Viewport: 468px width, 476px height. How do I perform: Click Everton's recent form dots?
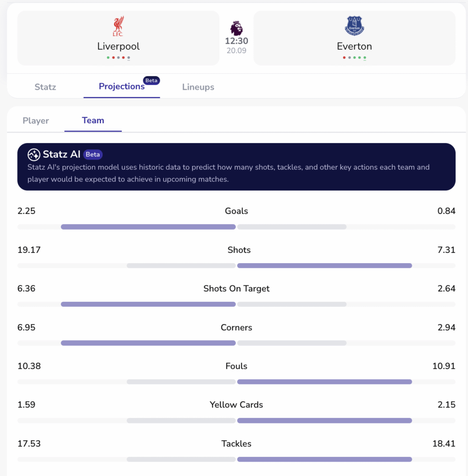pyautogui.click(x=355, y=58)
